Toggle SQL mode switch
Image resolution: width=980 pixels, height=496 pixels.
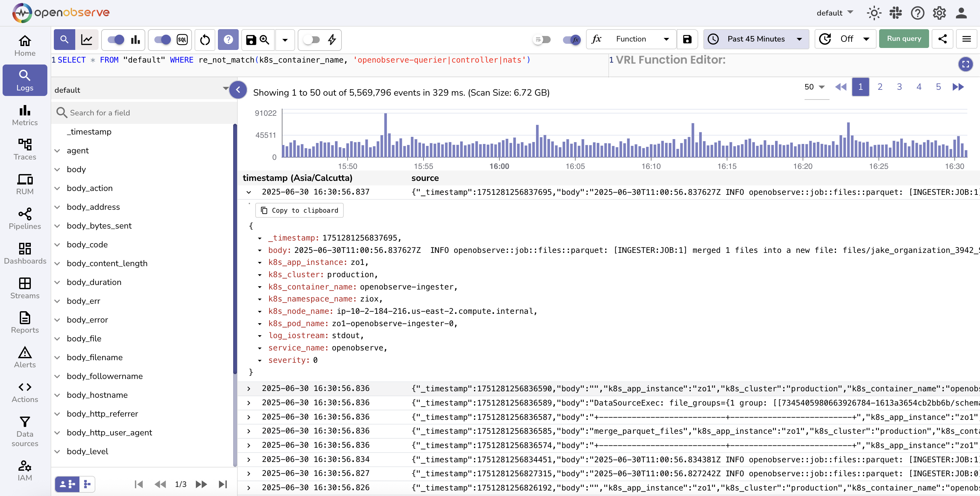162,40
